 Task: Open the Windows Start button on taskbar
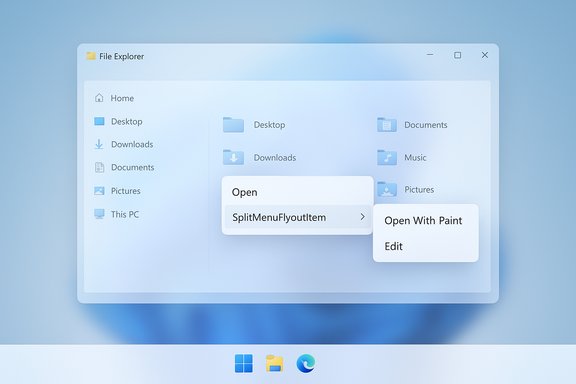tap(244, 363)
